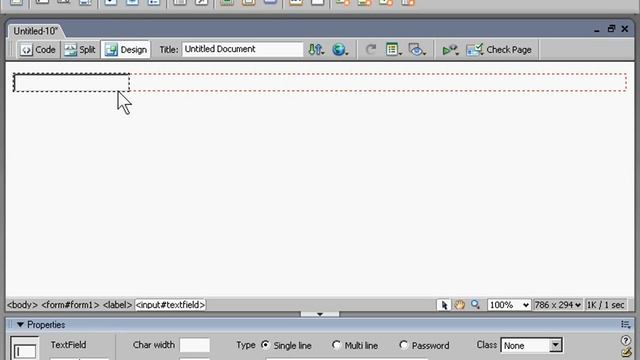Click the 1K / 1 sec download indicator

[x=605, y=305]
